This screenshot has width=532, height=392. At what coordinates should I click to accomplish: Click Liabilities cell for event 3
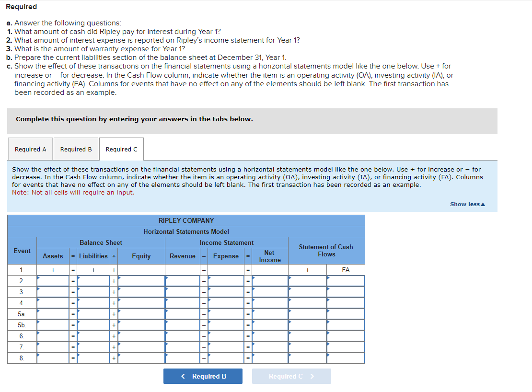pyautogui.click(x=93, y=292)
